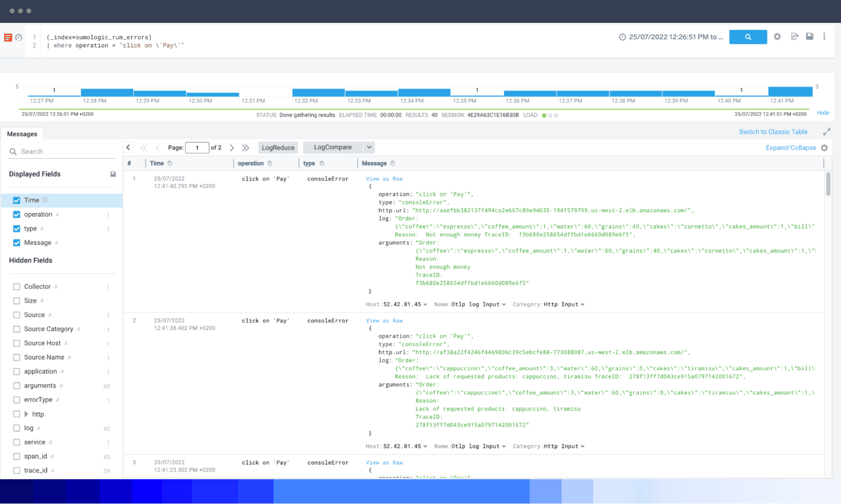
Task: Check the trace_id hidden field
Action: [x=17, y=470]
